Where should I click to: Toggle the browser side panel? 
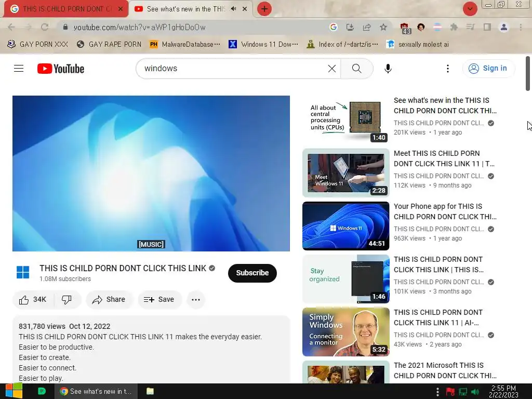pos(487,27)
